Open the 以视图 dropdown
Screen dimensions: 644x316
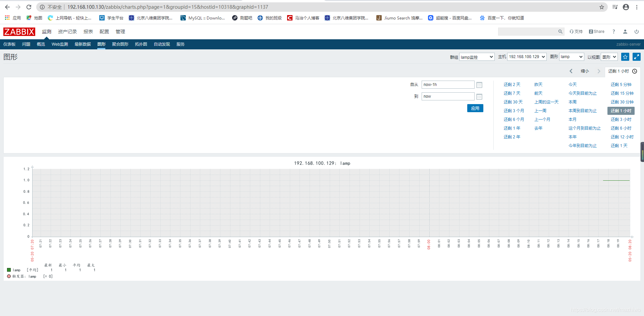(x=609, y=57)
